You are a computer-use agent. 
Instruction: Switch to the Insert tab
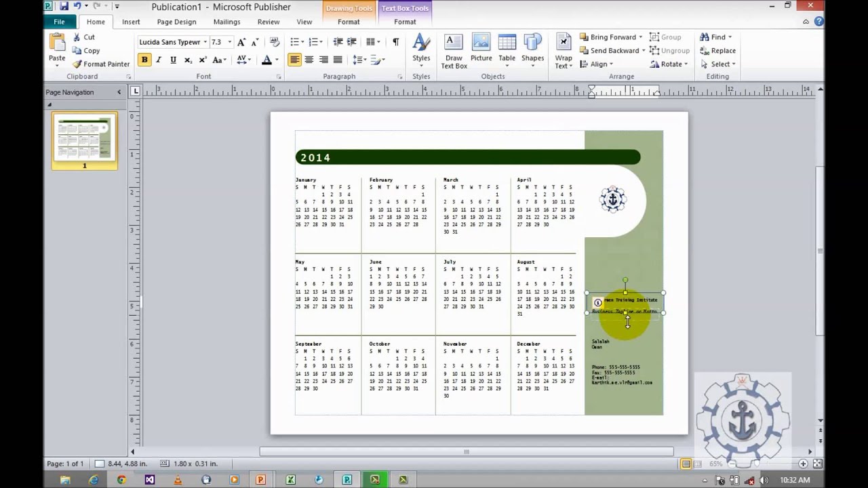[x=131, y=22]
